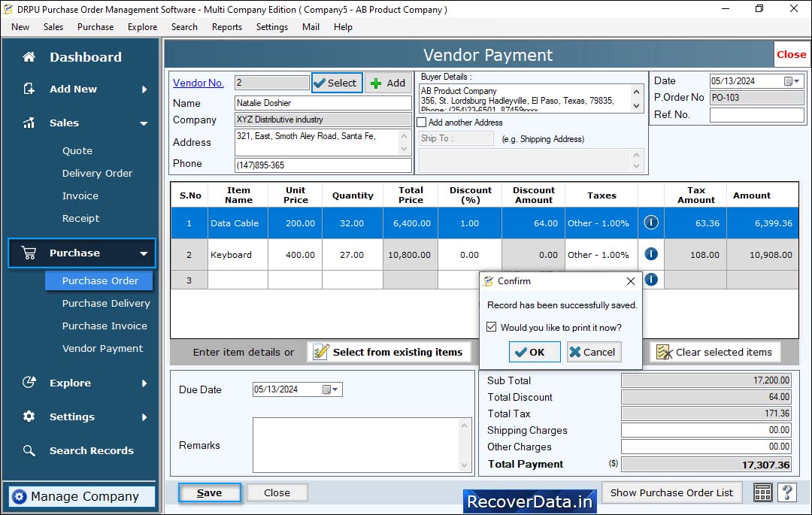
Task: Click the Sales chart icon
Action: (x=29, y=123)
